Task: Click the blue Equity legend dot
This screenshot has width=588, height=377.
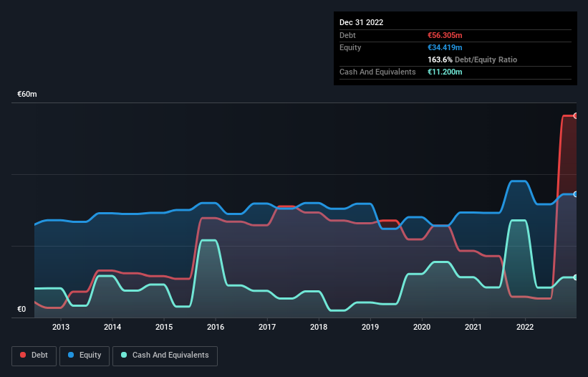Action: 71,355
